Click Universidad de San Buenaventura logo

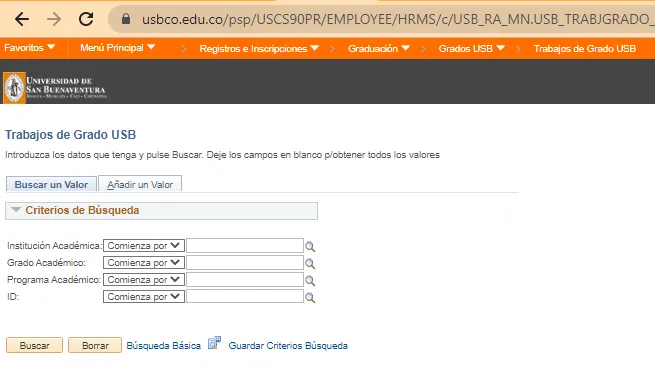55,87
